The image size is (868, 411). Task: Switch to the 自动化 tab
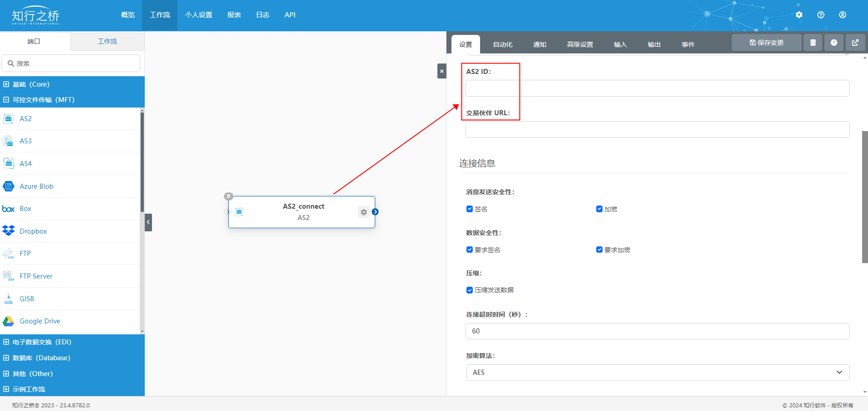coord(503,44)
